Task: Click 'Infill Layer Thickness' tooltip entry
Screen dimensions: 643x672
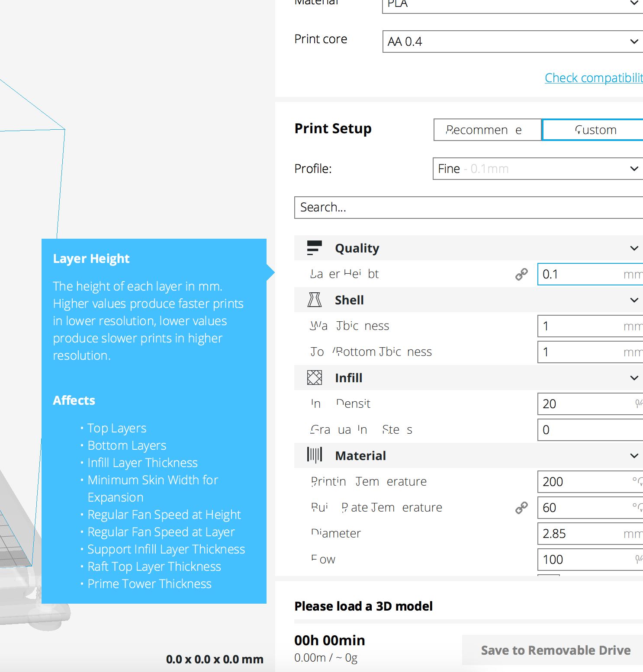Action: coord(142,463)
